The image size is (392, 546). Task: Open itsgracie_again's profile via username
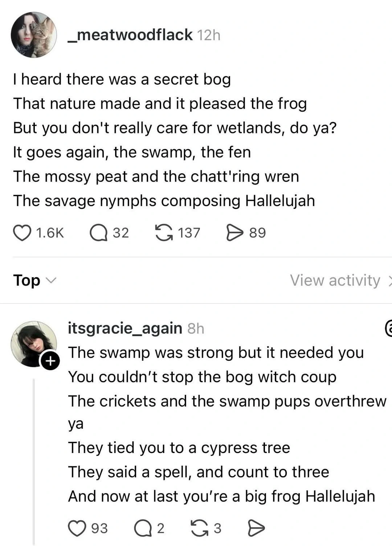pyautogui.click(x=125, y=328)
